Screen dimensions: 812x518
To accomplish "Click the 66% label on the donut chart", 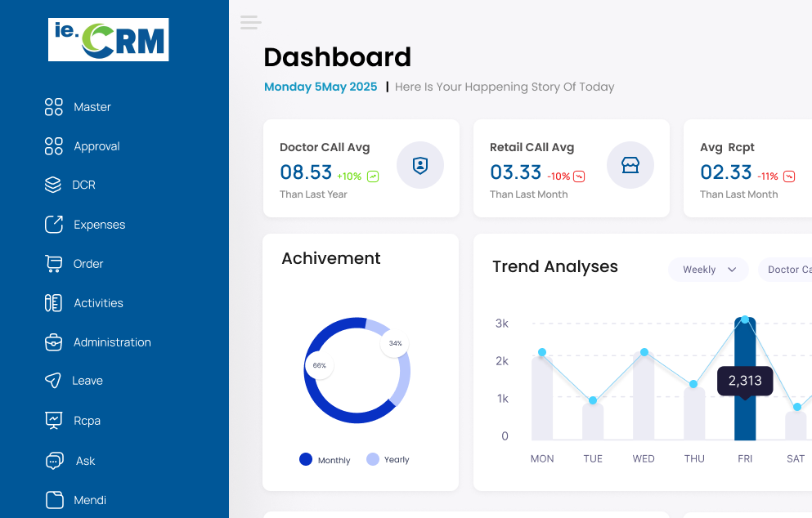I will [x=320, y=365].
